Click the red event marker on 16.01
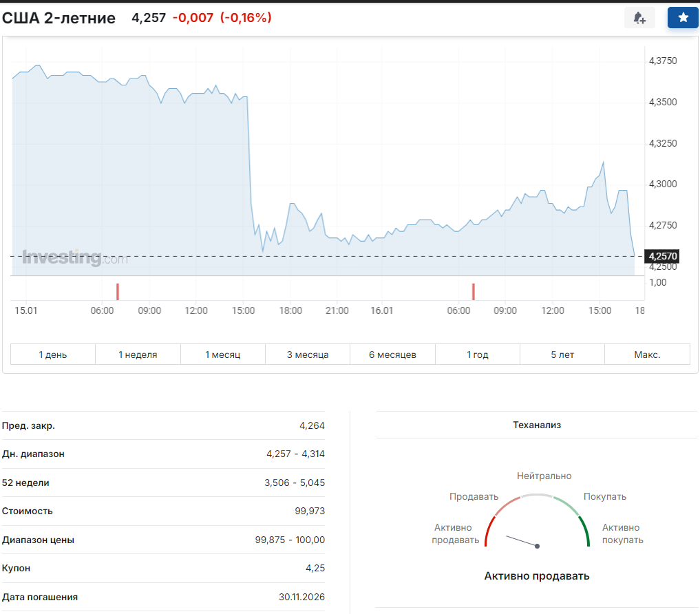The height and width of the screenshot is (614, 700). (474, 292)
